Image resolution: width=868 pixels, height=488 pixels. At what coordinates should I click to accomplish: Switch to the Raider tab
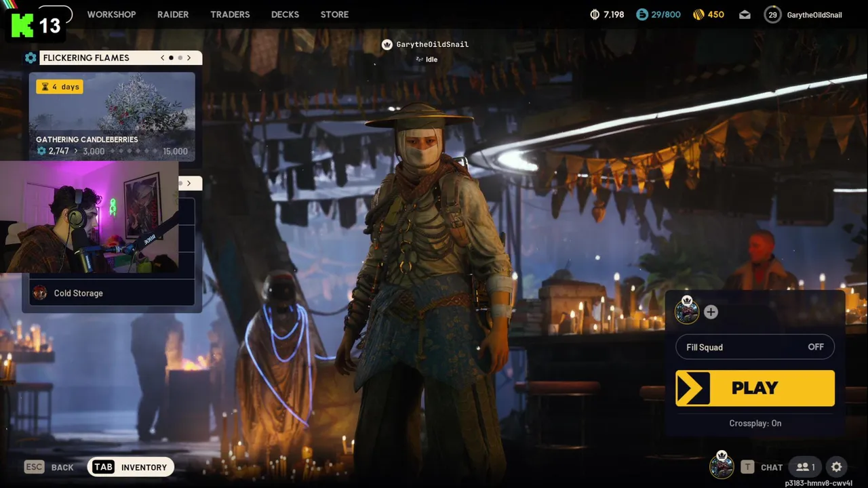tap(173, 14)
